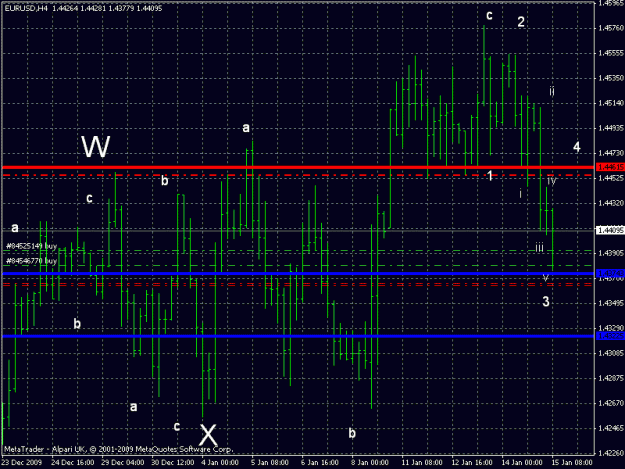Select the thick solid red horizontal line
Image resolution: width=625 pixels, height=469 pixels.
pos(298,167)
